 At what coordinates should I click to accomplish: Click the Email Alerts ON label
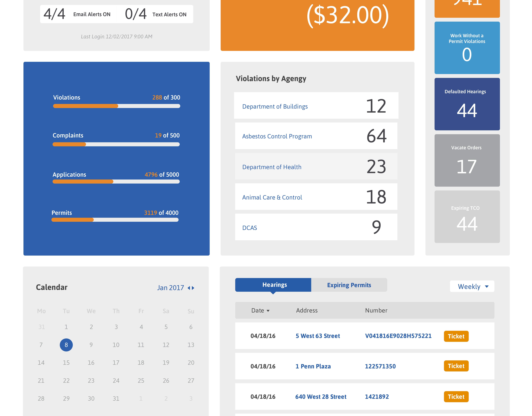tap(92, 14)
